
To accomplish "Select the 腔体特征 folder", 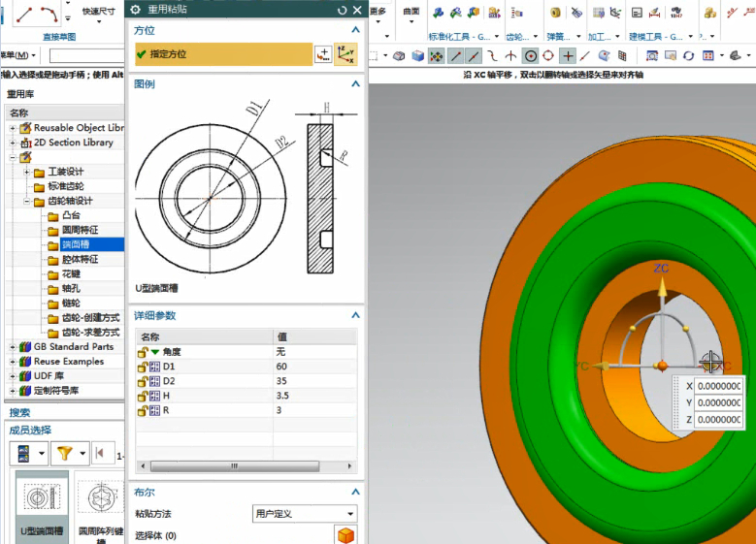I will pyautogui.click(x=80, y=259).
